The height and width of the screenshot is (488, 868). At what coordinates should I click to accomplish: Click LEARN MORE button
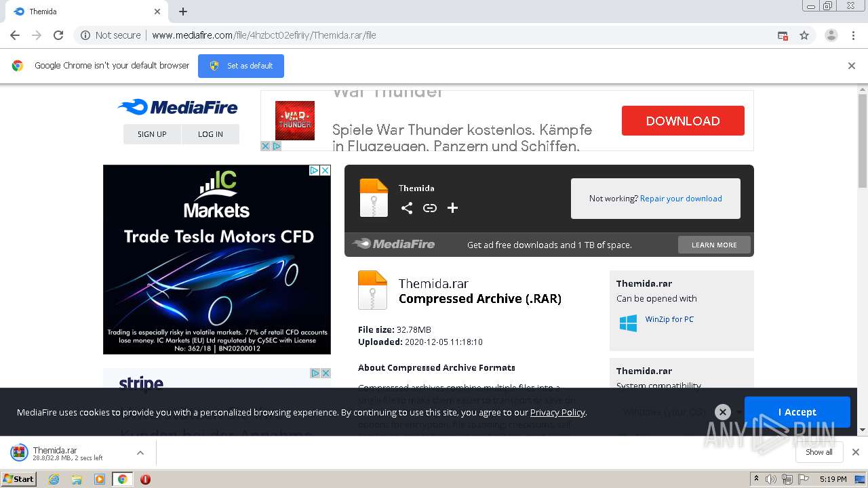(714, 245)
